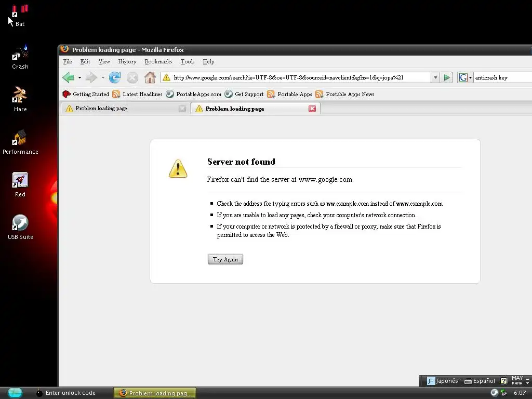Open the Getting Started bookmark
This screenshot has height=399, width=532.
click(x=86, y=94)
